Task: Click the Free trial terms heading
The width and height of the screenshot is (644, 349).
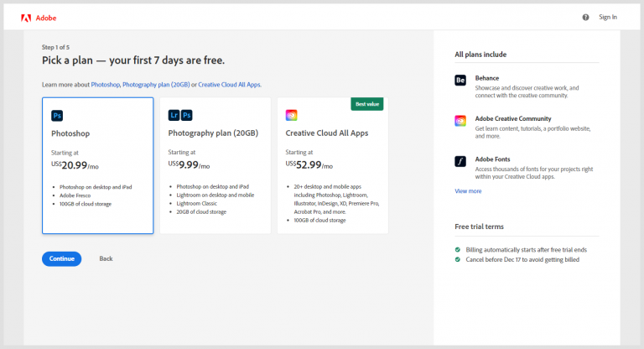Action: pos(480,227)
